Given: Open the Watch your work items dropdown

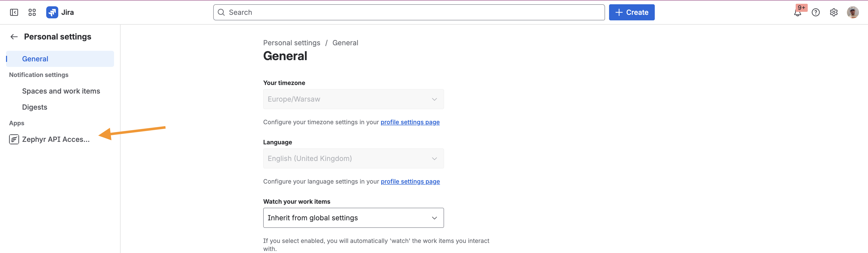Looking at the screenshot, I should point(353,218).
